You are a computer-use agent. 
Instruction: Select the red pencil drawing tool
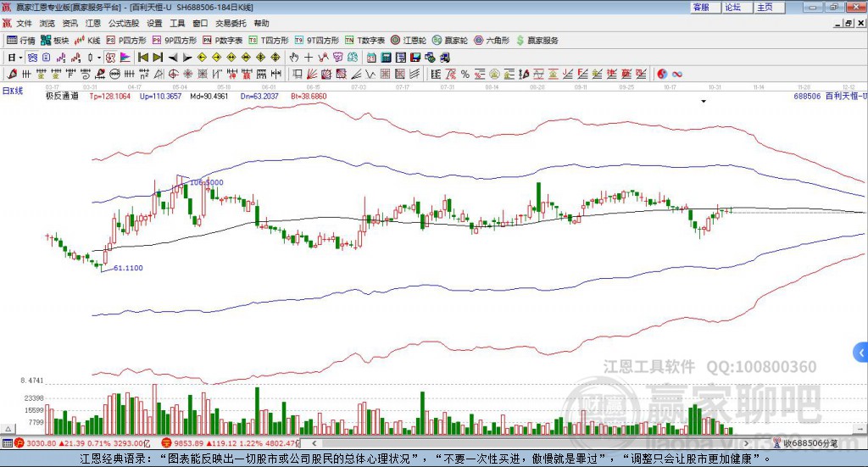click(x=13, y=74)
